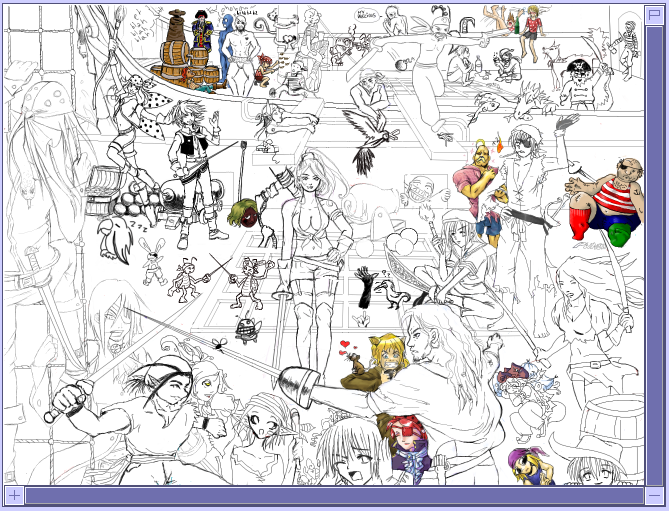Click the flag-shaped button above the vertical scrollbar
Screen dimensions: 669x511
[x=654, y=15]
